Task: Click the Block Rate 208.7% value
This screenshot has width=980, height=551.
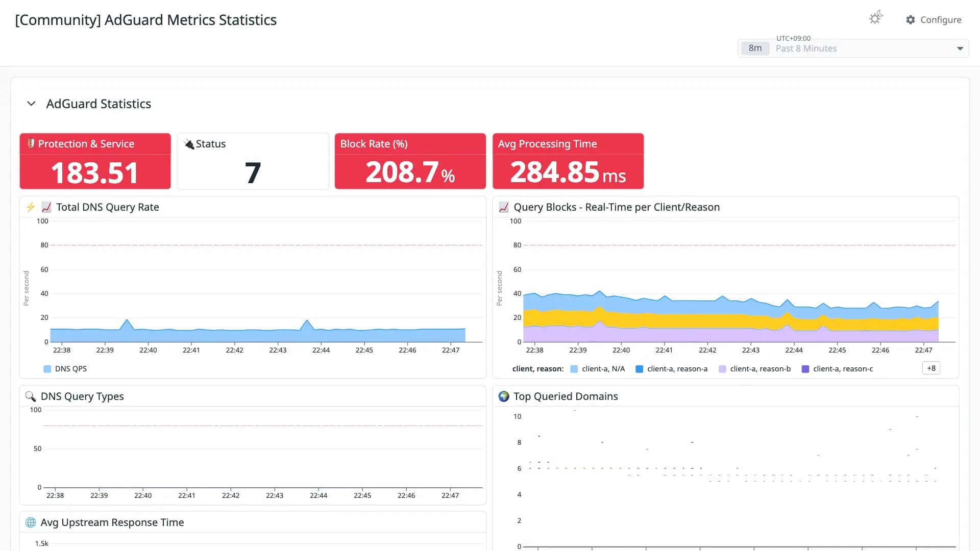Action: coord(410,172)
